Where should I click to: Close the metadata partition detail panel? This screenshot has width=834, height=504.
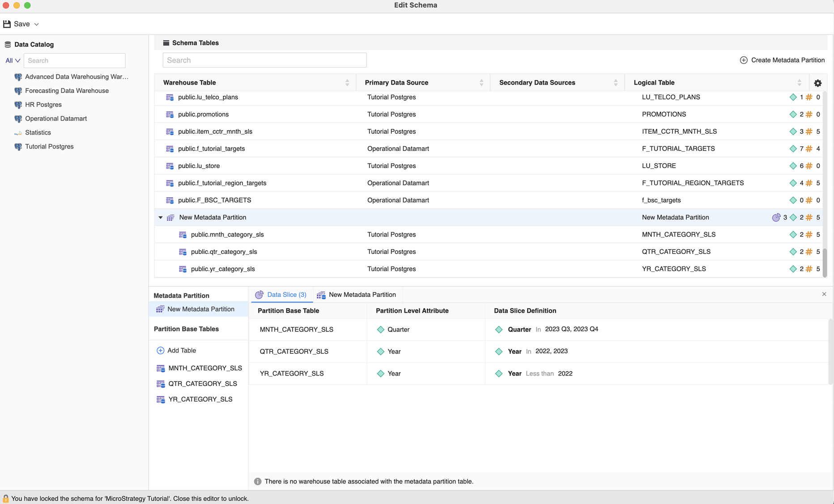[824, 294]
